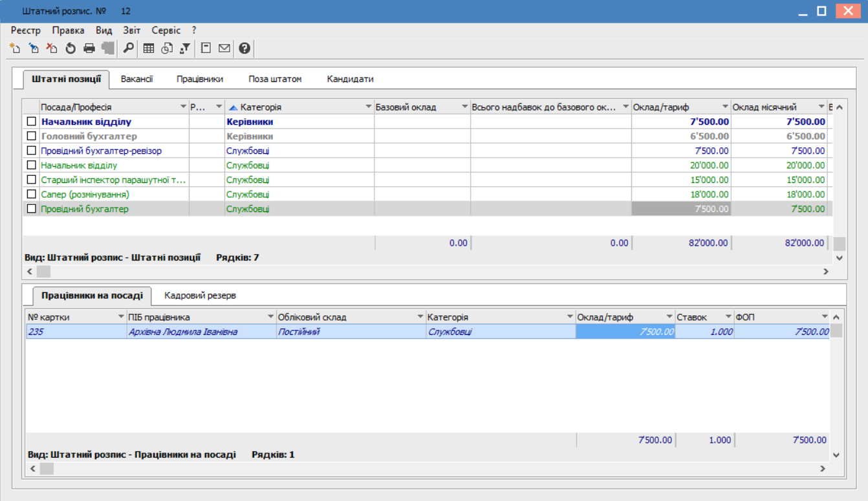868x501 pixels.
Task: Select employee row Архівна Людмила Іванівна
Action: click(182, 332)
